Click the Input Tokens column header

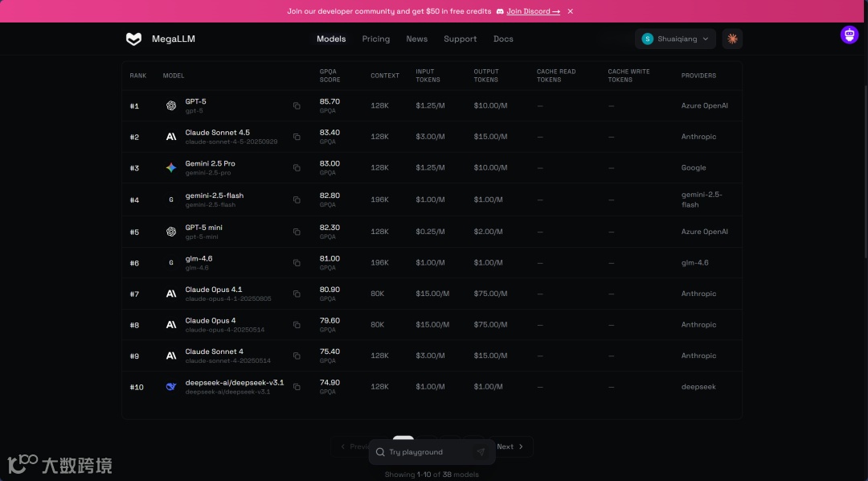coord(428,76)
